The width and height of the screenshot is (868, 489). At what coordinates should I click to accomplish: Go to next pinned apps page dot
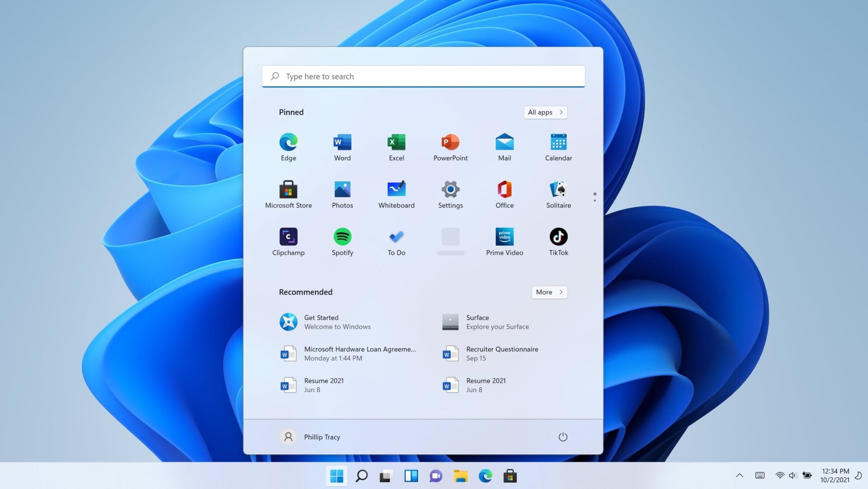pos(594,200)
